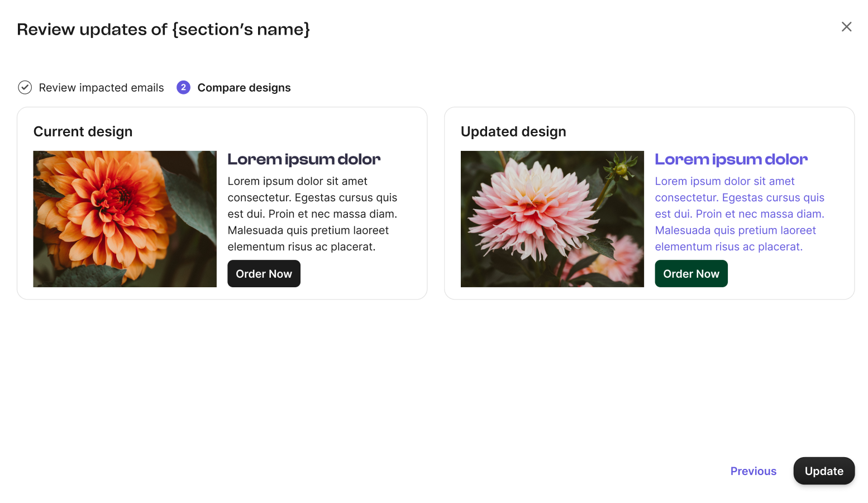Select the Compare designs step label

click(244, 88)
